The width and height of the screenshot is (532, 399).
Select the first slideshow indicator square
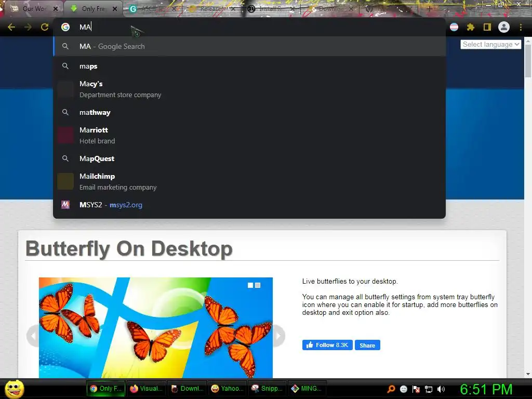click(x=250, y=285)
